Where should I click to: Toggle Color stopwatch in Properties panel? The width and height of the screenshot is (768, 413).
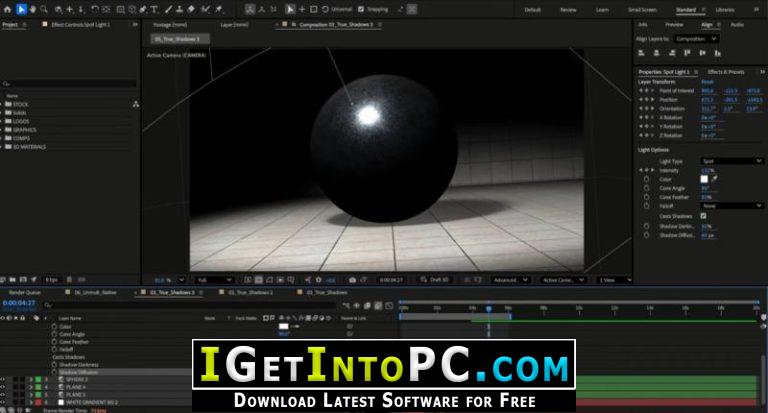pyautogui.click(x=647, y=179)
